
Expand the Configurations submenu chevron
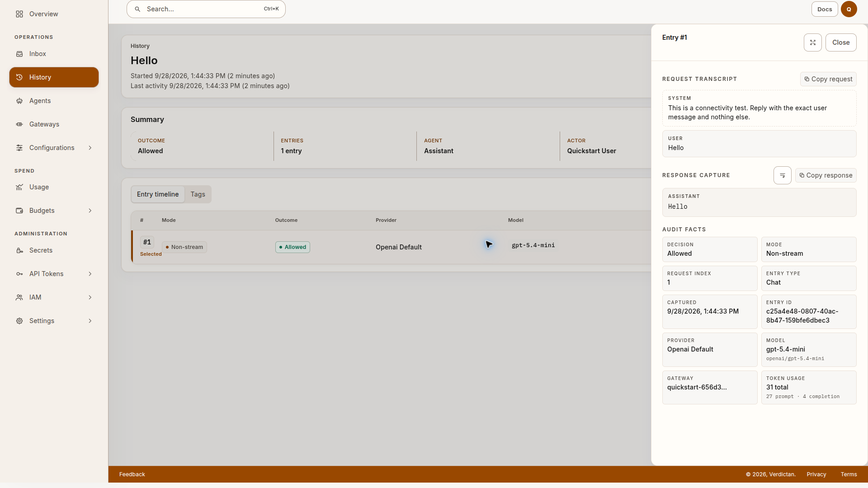pos(90,148)
